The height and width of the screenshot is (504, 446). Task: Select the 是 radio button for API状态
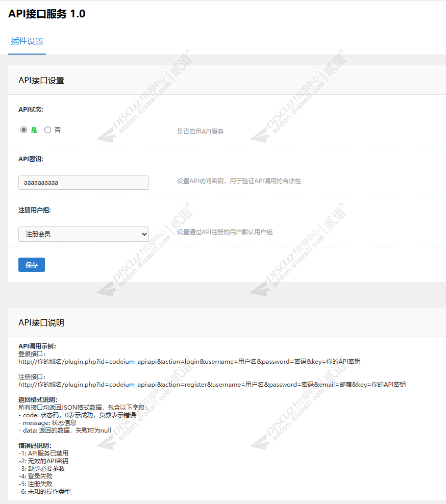pyautogui.click(x=23, y=130)
